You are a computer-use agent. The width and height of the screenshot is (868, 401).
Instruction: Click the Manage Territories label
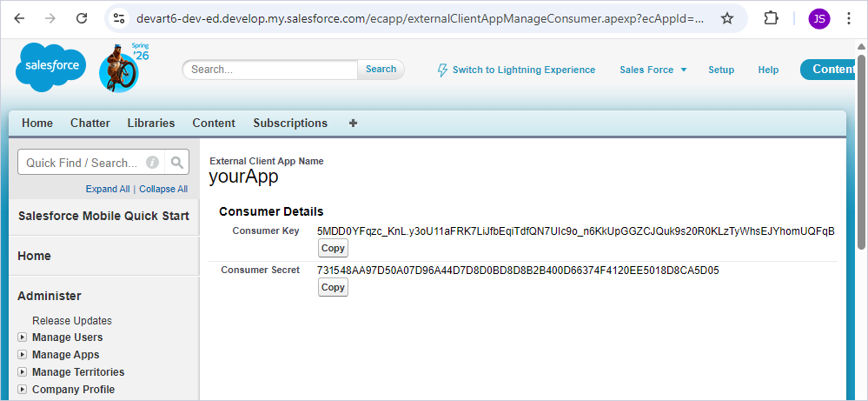pyautogui.click(x=78, y=372)
